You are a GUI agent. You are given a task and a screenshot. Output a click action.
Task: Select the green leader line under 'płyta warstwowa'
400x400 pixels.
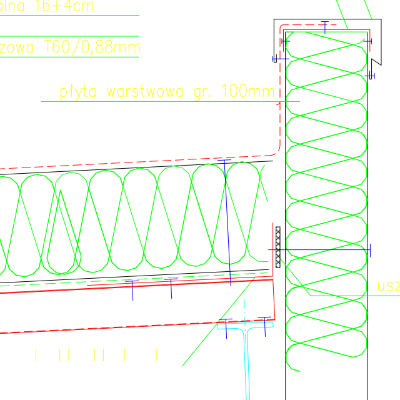(170, 101)
